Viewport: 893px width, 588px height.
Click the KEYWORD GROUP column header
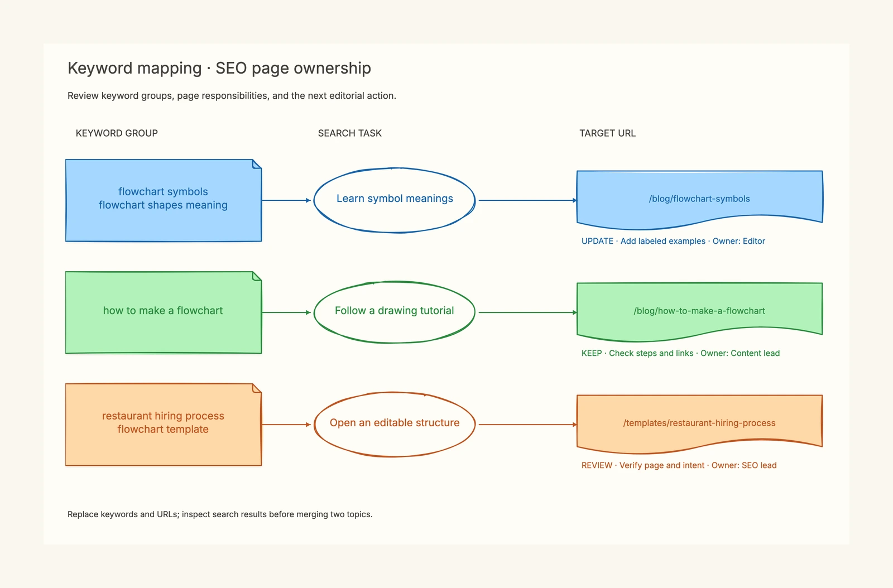[x=117, y=133]
